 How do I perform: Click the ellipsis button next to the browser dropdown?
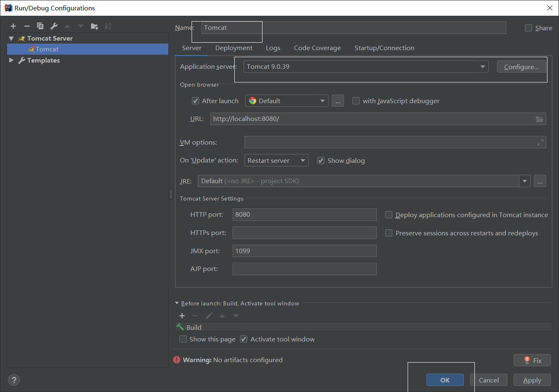(338, 101)
